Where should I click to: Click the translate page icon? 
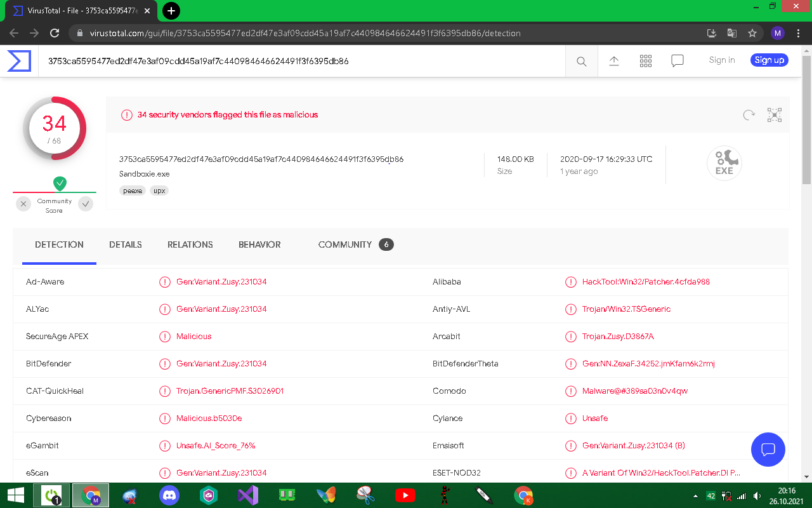tap(732, 33)
